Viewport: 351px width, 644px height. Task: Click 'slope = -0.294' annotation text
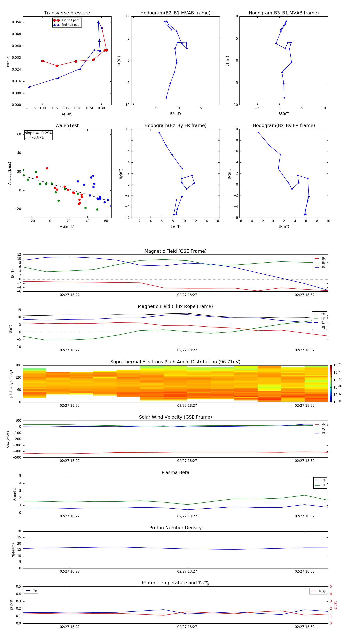click(x=38, y=133)
